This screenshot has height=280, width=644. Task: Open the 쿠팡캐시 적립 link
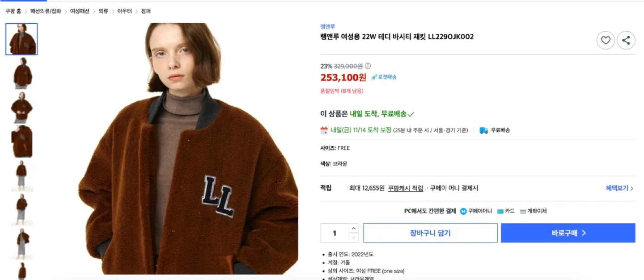(405, 188)
